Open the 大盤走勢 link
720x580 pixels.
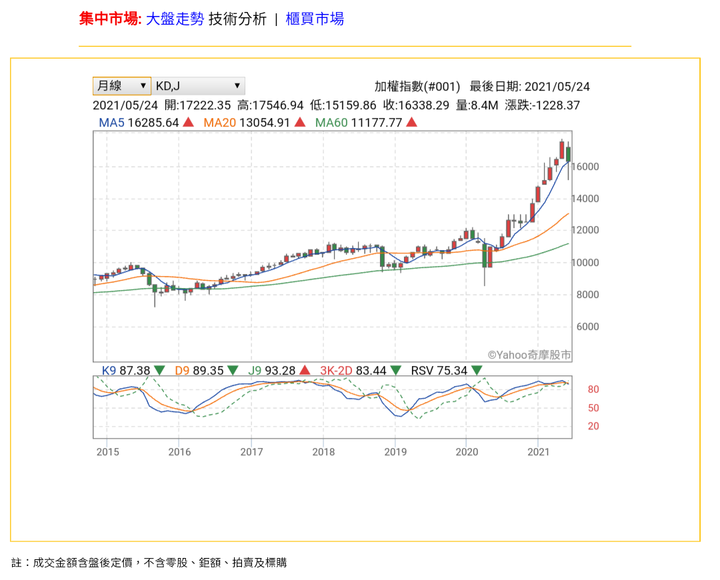click(x=175, y=19)
